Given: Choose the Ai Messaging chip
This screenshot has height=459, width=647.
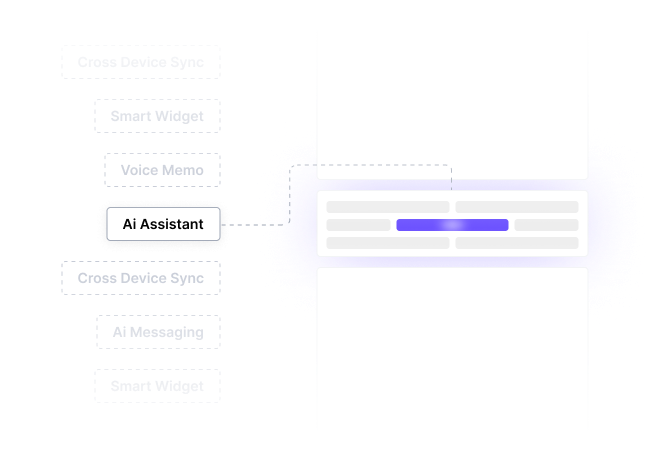Looking at the screenshot, I should pyautogui.click(x=158, y=332).
